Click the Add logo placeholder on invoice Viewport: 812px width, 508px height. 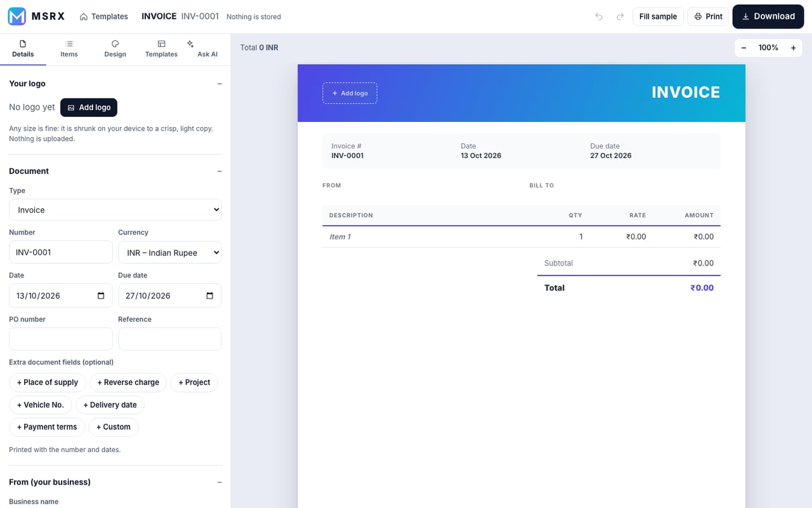[x=350, y=93]
